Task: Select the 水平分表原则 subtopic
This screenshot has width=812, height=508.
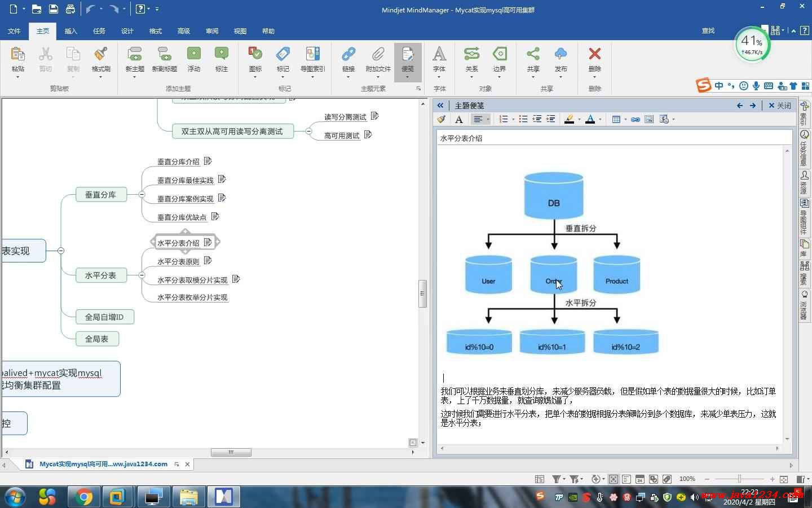Action: pos(178,261)
